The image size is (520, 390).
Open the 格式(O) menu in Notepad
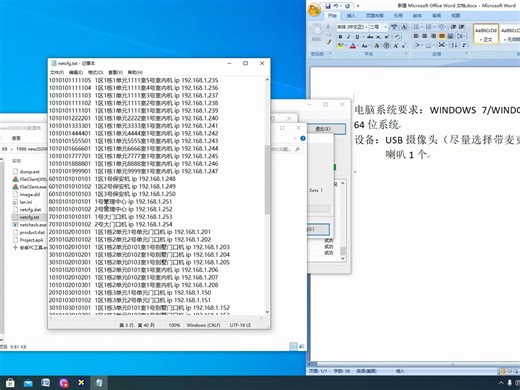tap(95, 72)
